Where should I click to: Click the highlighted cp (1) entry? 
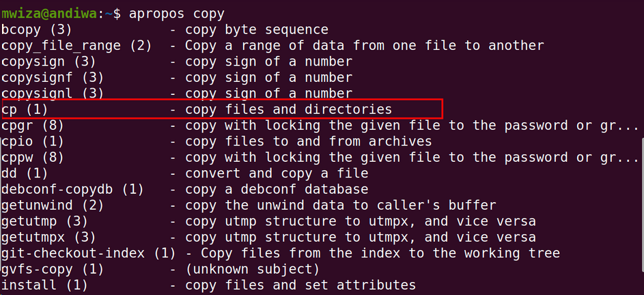tap(222, 109)
